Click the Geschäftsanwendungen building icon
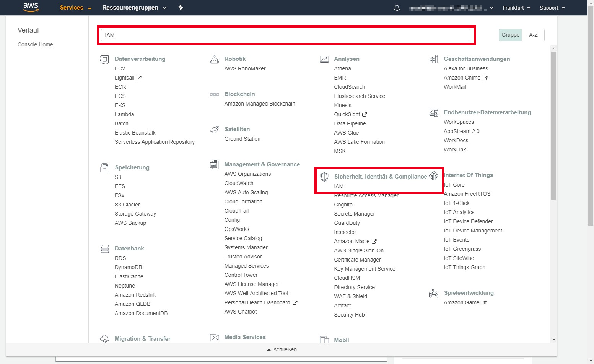594x364 pixels. click(434, 59)
